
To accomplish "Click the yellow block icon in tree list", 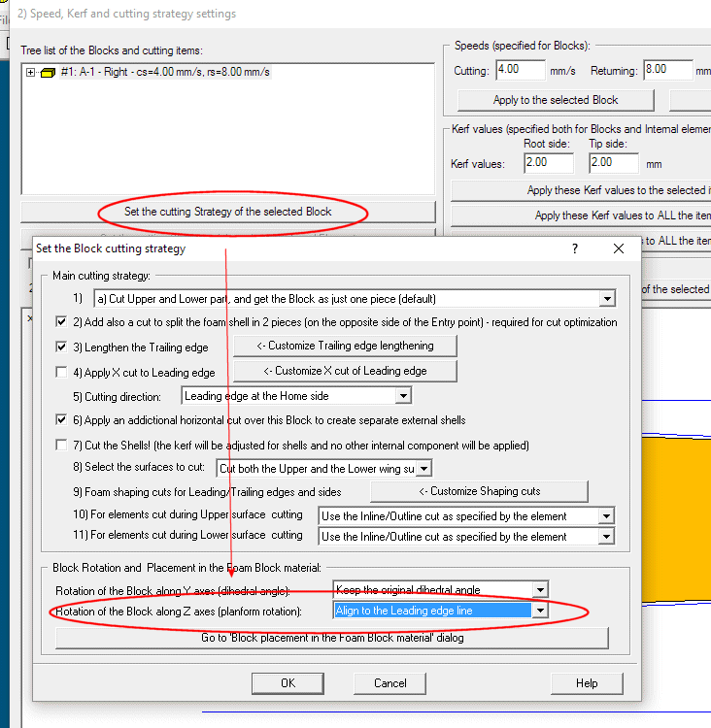I will tap(48, 73).
